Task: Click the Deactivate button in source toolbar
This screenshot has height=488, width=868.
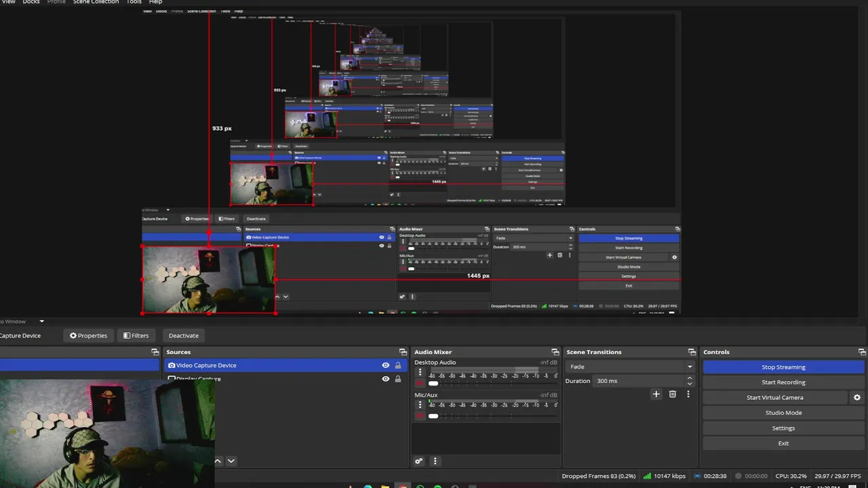Action: 184,335
